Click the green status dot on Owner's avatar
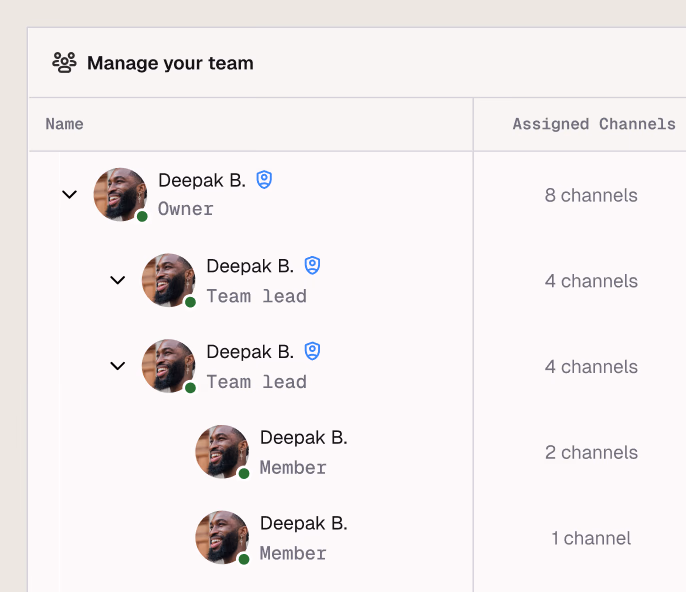Screen dimensions: 686x592 click(x=142, y=216)
